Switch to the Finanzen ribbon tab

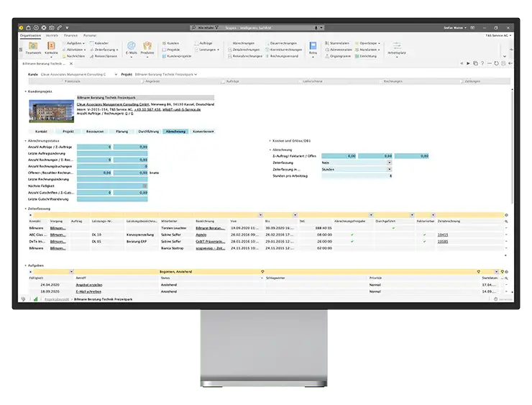70,35
